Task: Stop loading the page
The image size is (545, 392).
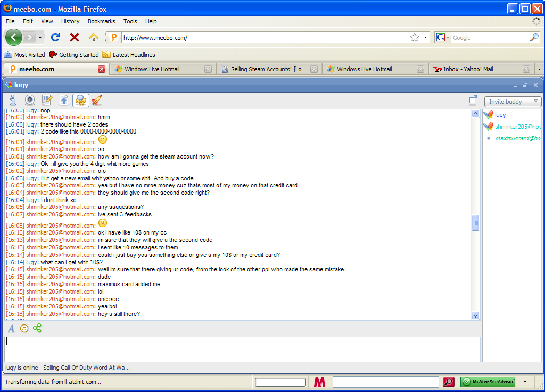Action: pos(75,37)
